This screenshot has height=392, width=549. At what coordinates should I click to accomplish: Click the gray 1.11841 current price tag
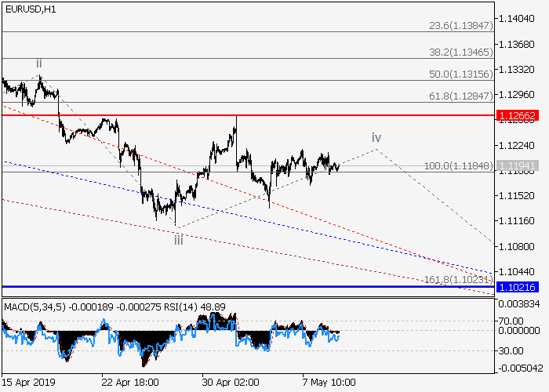(517, 167)
